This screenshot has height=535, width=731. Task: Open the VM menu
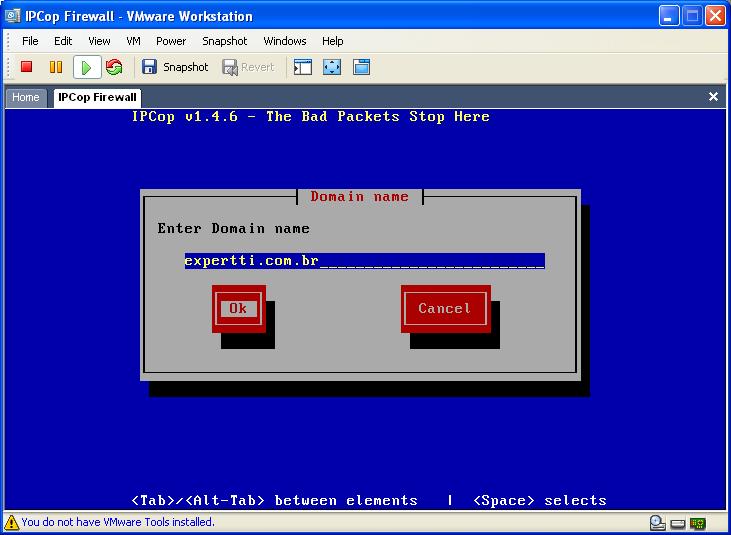tap(133, 41)
